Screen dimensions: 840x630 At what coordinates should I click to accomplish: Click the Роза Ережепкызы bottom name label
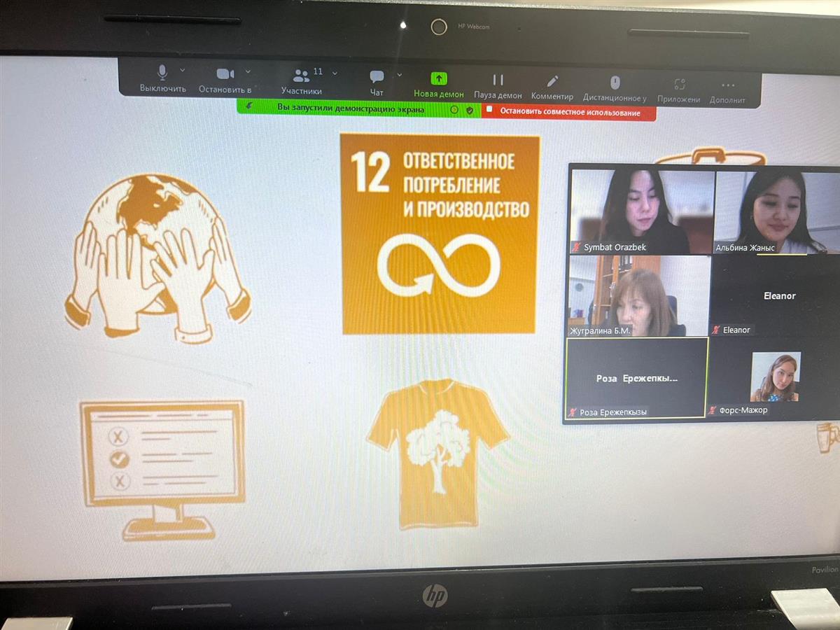point(613,412)
